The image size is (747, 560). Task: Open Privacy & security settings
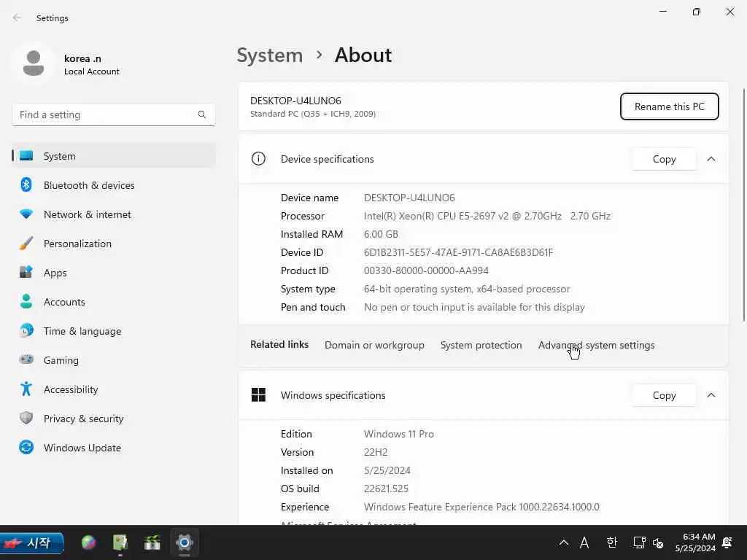tap(114, 419)
